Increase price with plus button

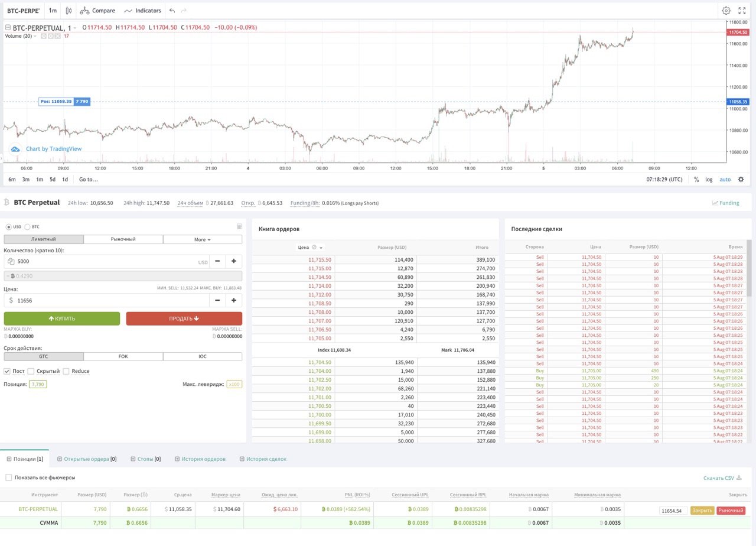[234, 300]
